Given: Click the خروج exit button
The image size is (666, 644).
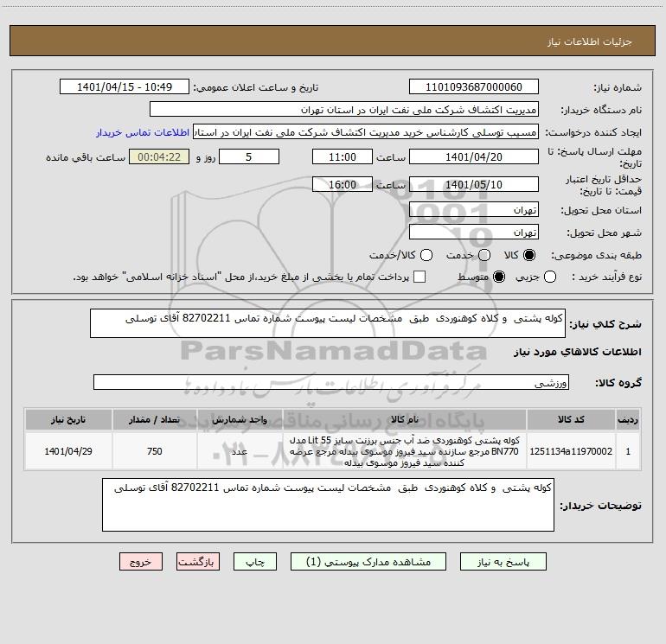Looking at the screenshot, I should (141, 562).
